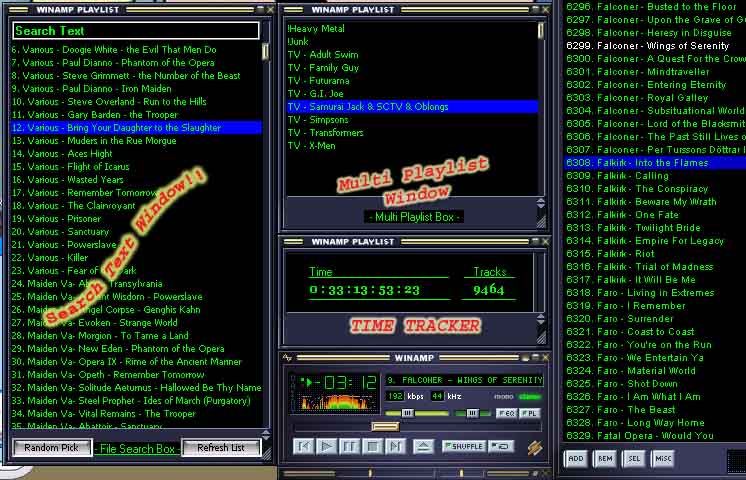The width and height of the screenshot is (746, 480).
Task: Select '6327. Faro - The Beast' track
Action: [655, 410]
